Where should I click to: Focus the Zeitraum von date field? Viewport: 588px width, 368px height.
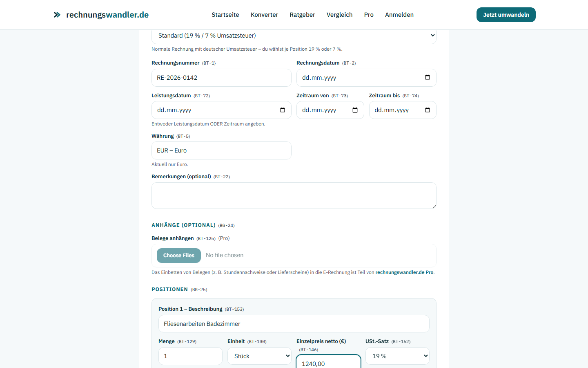click(330, 110)
